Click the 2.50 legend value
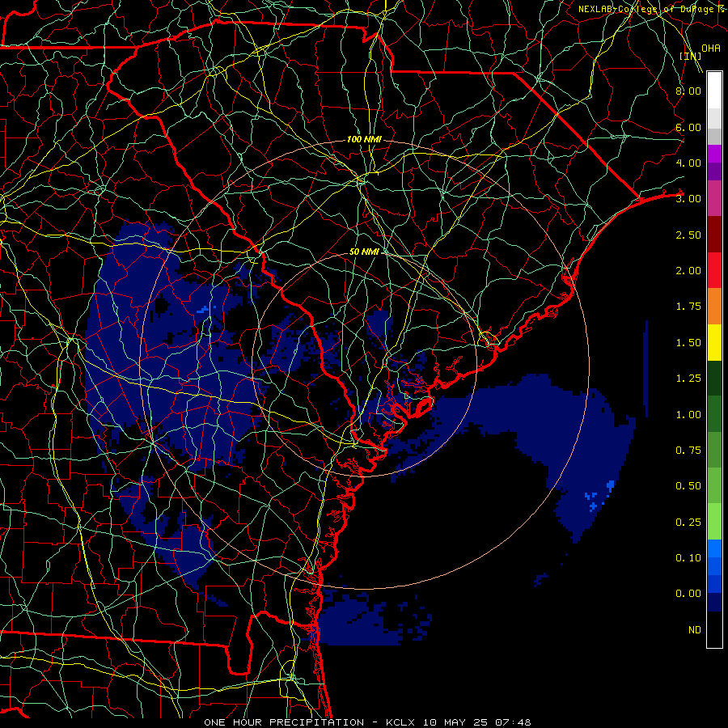 688,235
